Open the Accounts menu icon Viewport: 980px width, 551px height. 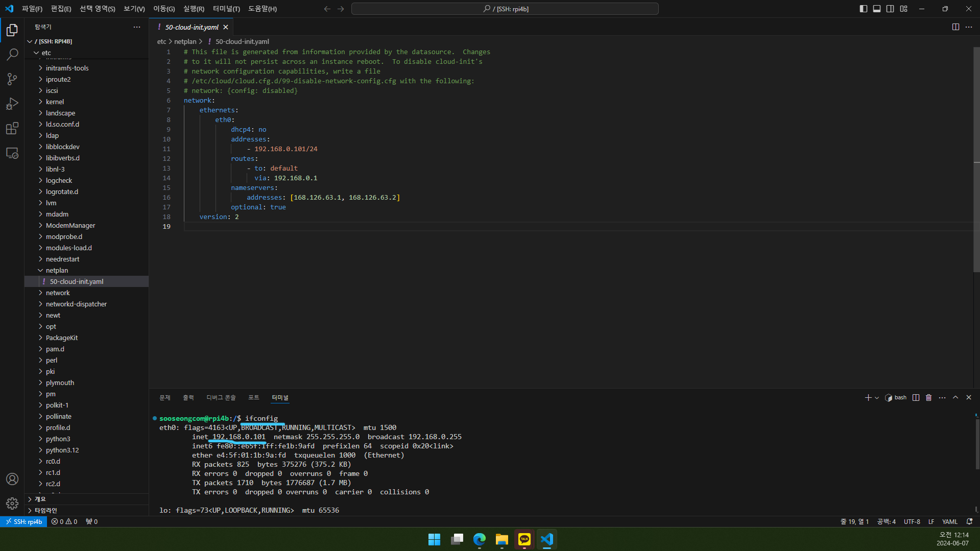tap(12, 479)
